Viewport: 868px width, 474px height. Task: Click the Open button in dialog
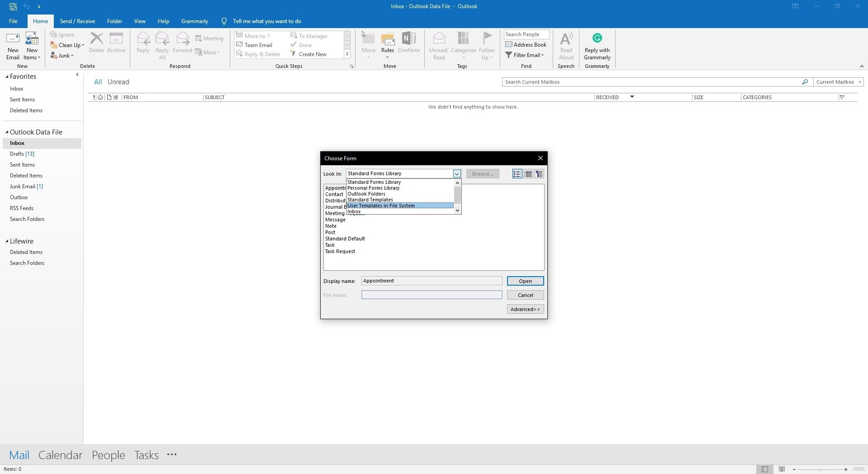coord(525,281)
